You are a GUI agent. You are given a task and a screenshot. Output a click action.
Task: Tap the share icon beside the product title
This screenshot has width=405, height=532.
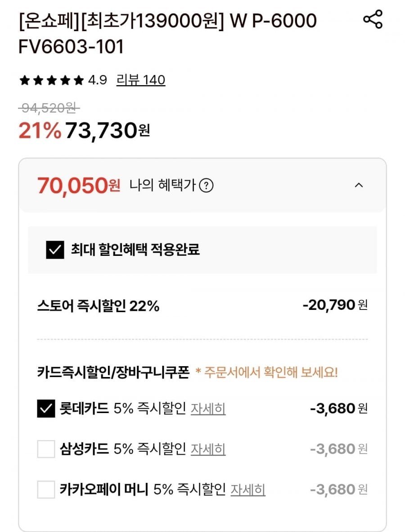tap(373, 19)
